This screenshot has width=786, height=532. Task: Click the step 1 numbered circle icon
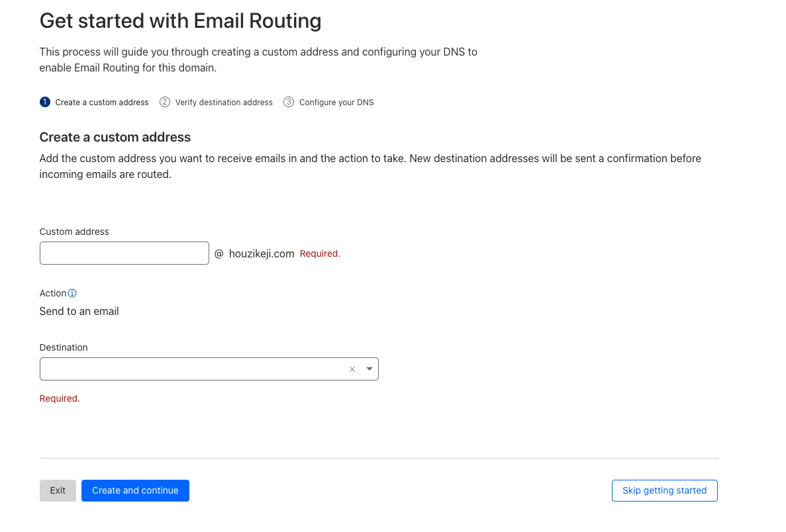click(45, 102)
